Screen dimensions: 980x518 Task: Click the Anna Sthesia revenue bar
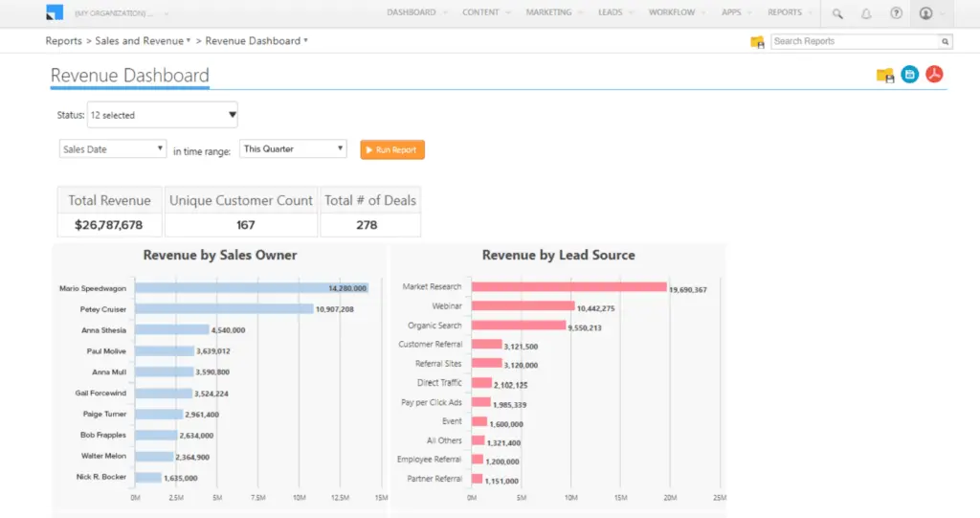172,329
